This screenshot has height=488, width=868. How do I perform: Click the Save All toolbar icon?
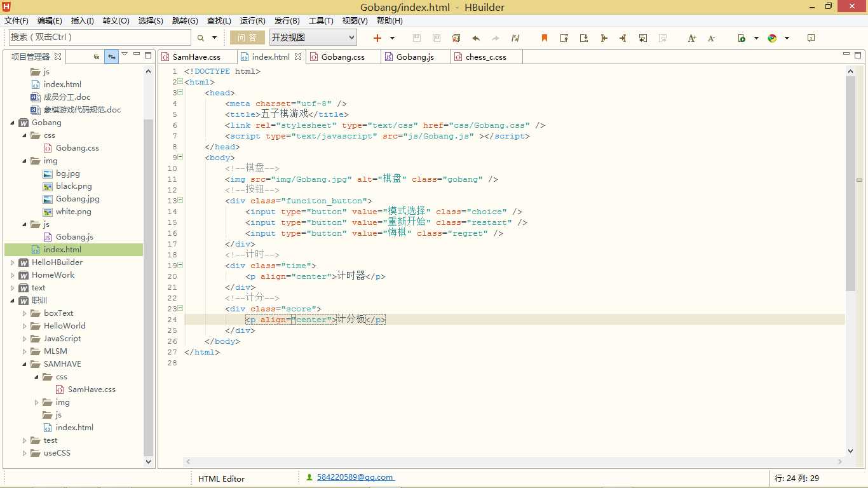pos(437,38)
